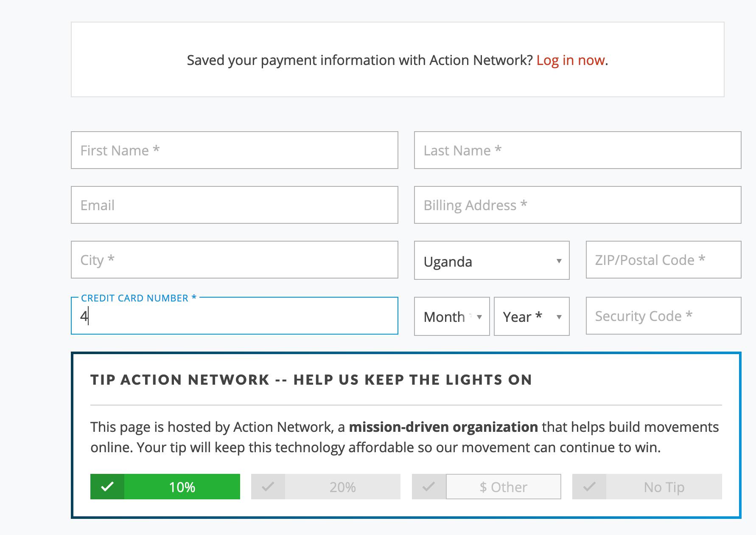Viewport: 756px width, 535px height.
Task: Select the 10% tip option
Action: [182, 487]
